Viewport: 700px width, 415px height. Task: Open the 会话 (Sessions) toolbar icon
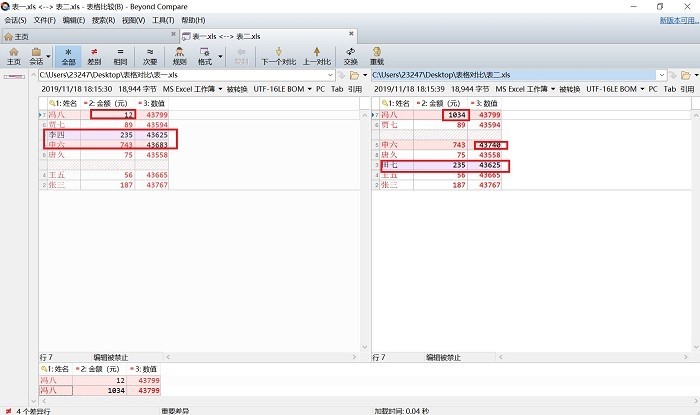pos(36,56)
